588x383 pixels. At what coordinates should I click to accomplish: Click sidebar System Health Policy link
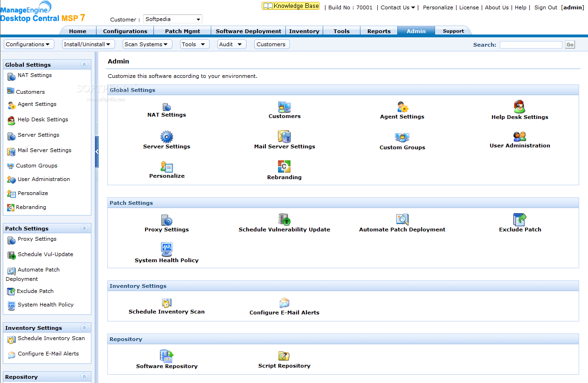click(46, 305)
